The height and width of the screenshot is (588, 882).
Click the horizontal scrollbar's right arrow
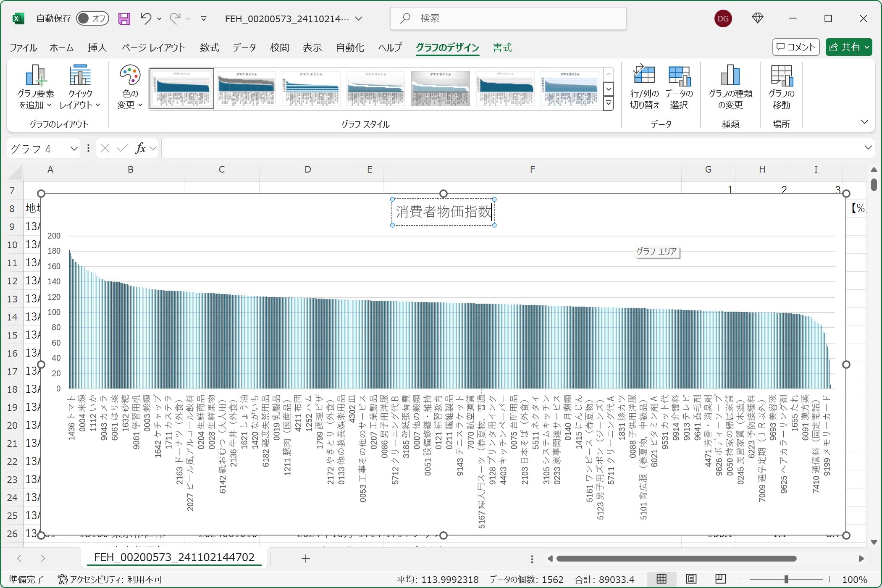pos(861,559)
